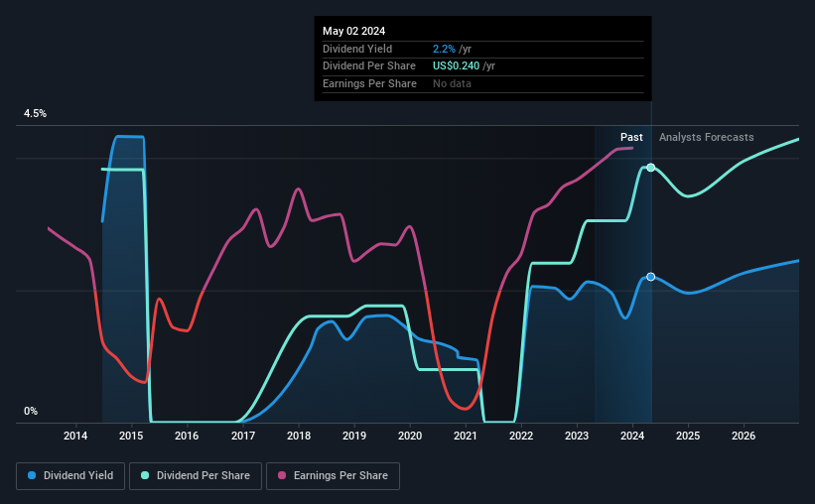
Task: Click the US$0.240 dividend per share value
Action: (x=457, y=66)
